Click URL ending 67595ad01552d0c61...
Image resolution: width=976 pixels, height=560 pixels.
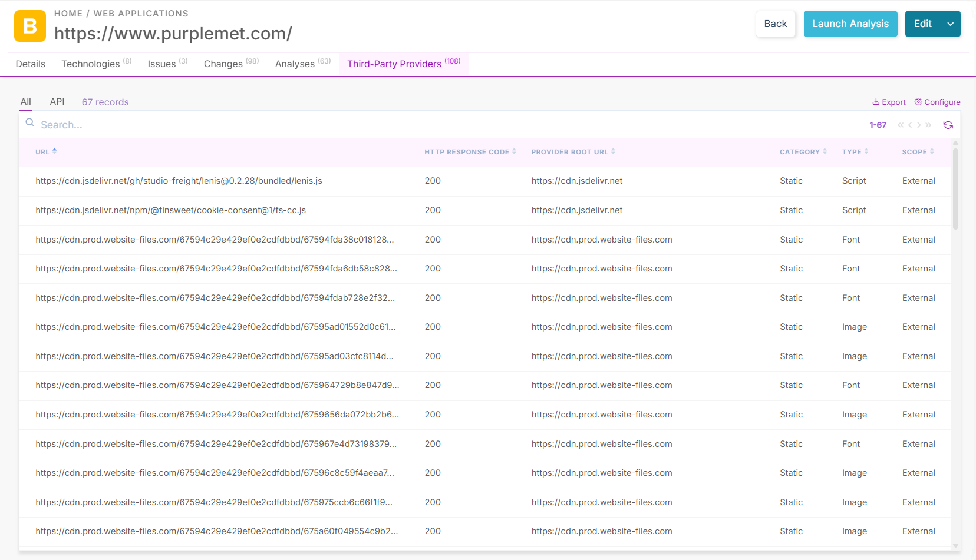(216, 327)
